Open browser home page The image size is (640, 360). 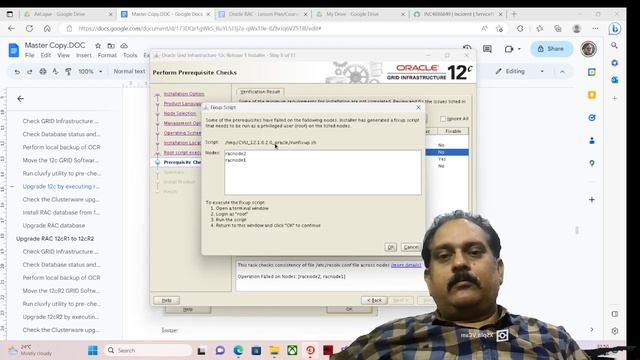pos(47,29)
